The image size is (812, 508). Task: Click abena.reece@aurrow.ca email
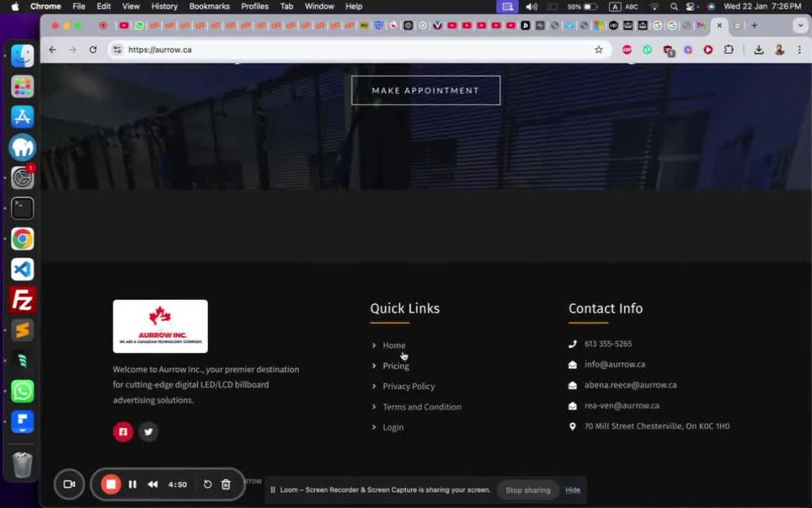coord(630,385)
